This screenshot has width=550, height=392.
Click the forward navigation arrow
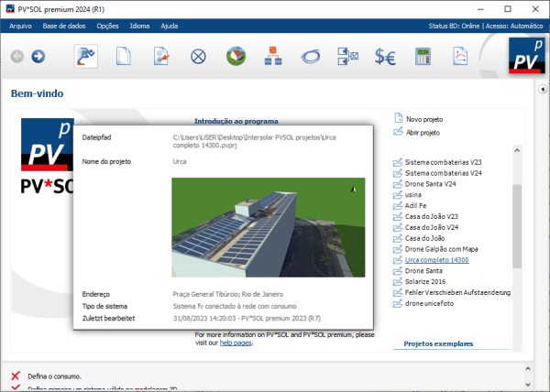click(38, 57)
